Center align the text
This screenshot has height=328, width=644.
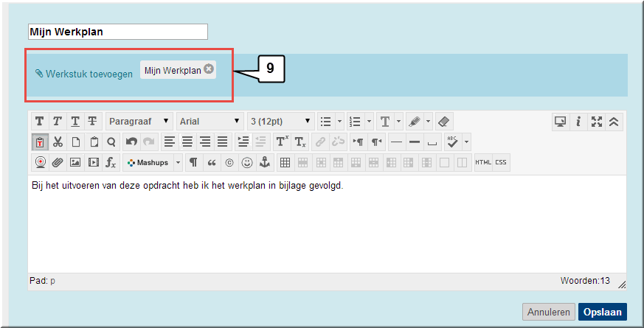[187, 142]
